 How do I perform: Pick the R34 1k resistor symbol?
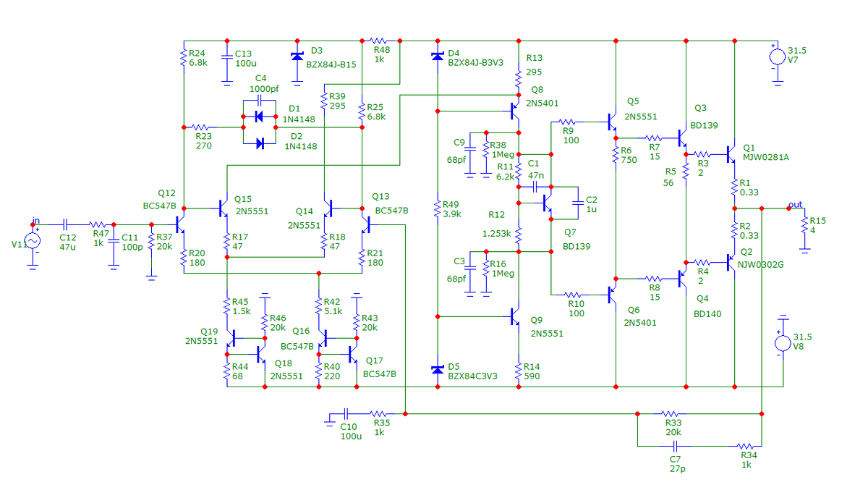click(744, 447)
